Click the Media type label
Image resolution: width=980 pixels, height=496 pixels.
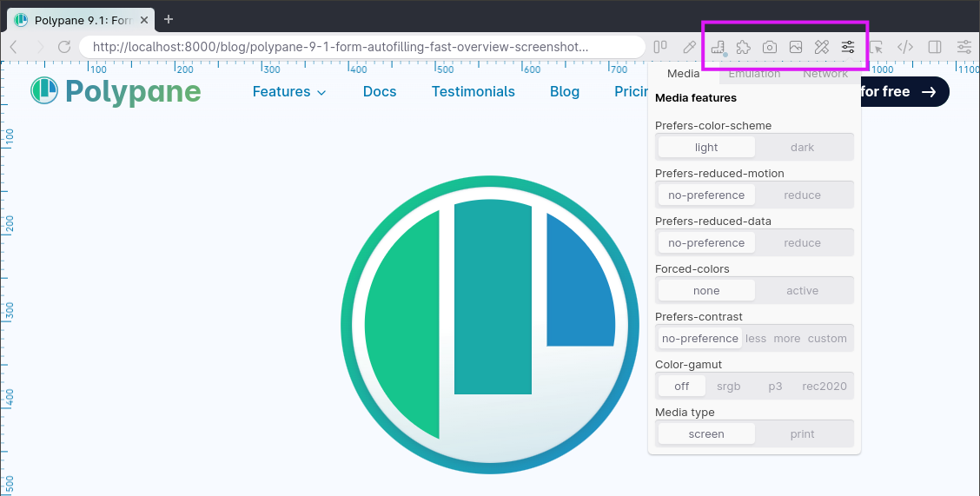coord(685,413)
